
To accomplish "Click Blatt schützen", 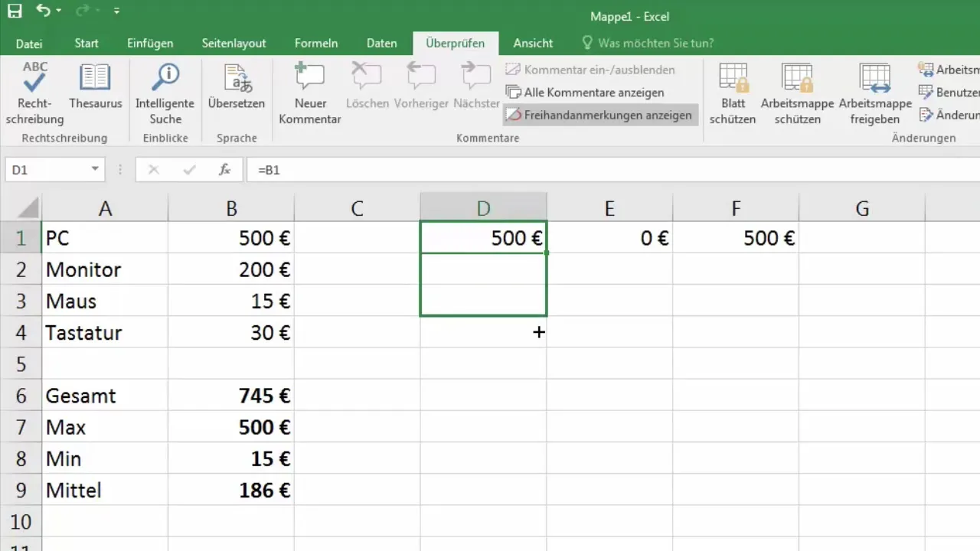I will 733,93.
